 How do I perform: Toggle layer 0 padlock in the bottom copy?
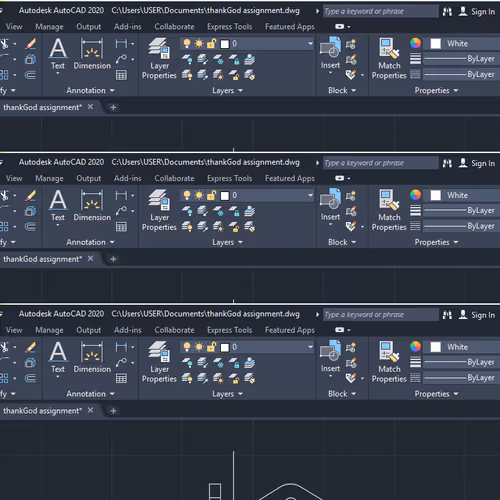[212, 347]
